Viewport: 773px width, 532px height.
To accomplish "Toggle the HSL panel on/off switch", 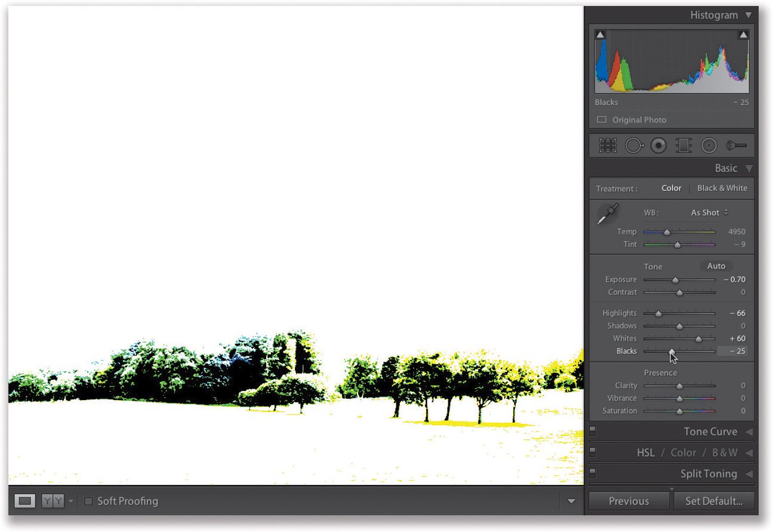I will [x=593, y=453].
